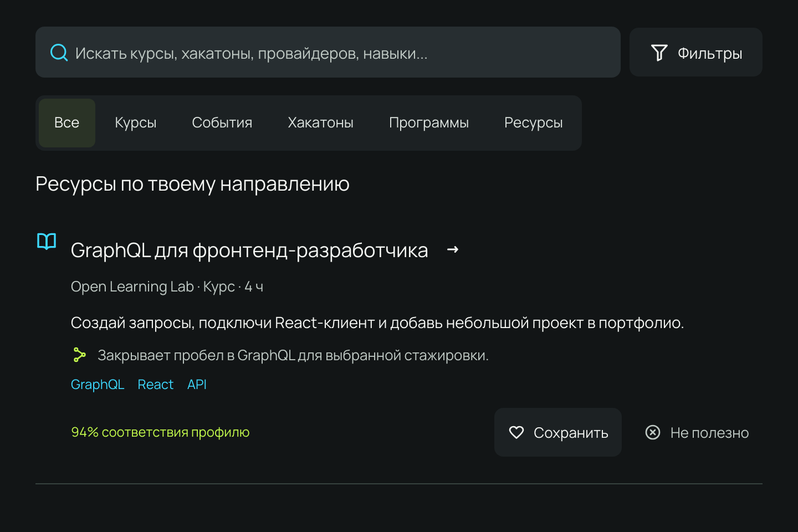798x532 pixels.
Task: Switch to the Курсы tab
Action: [x=136, y=123]
